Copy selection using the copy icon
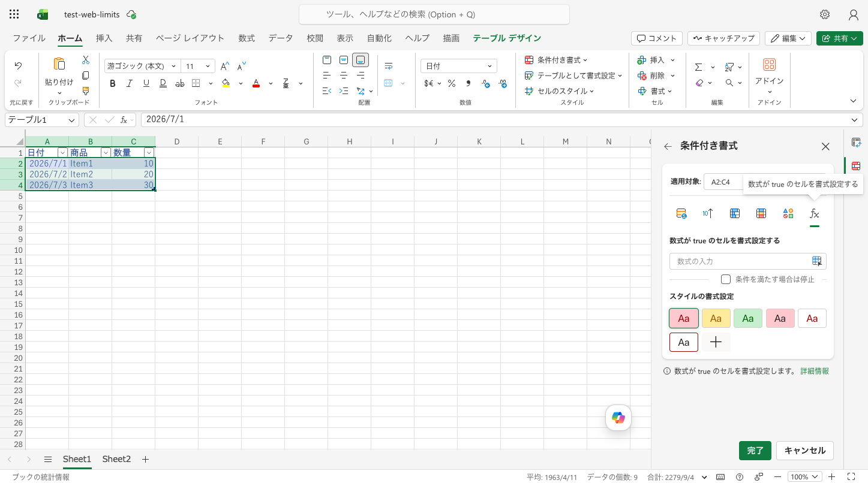 (86, 76)
